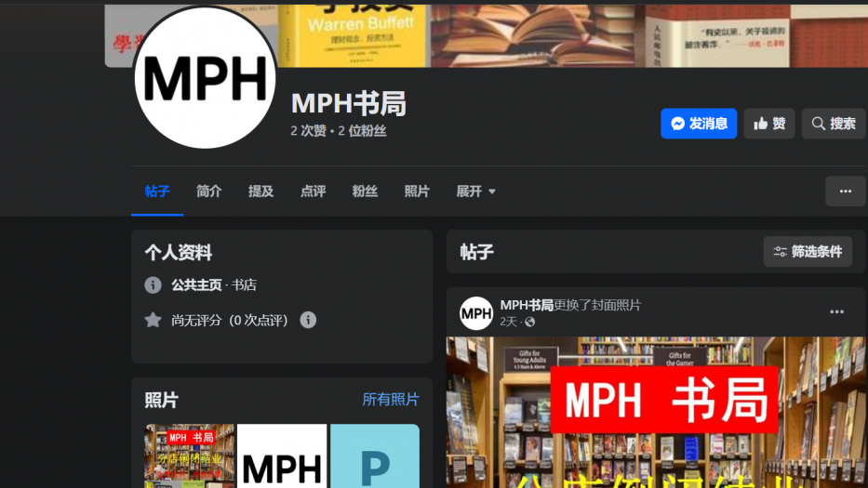Switch to the 简介 tab
Image resolution: width=868 pixels, height=488 pixels.
coord(209,191)
